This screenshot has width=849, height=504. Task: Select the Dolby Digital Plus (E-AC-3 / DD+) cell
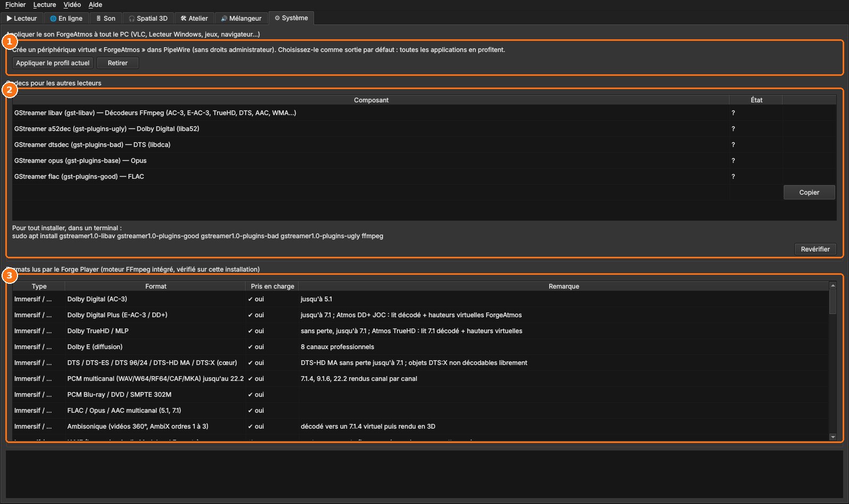[x=155, y=315]
